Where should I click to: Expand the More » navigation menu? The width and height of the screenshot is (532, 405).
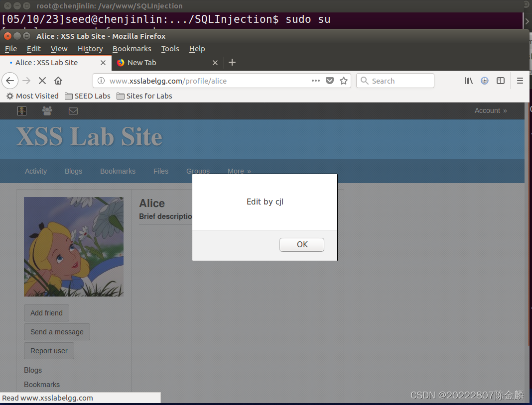(239, 171)
